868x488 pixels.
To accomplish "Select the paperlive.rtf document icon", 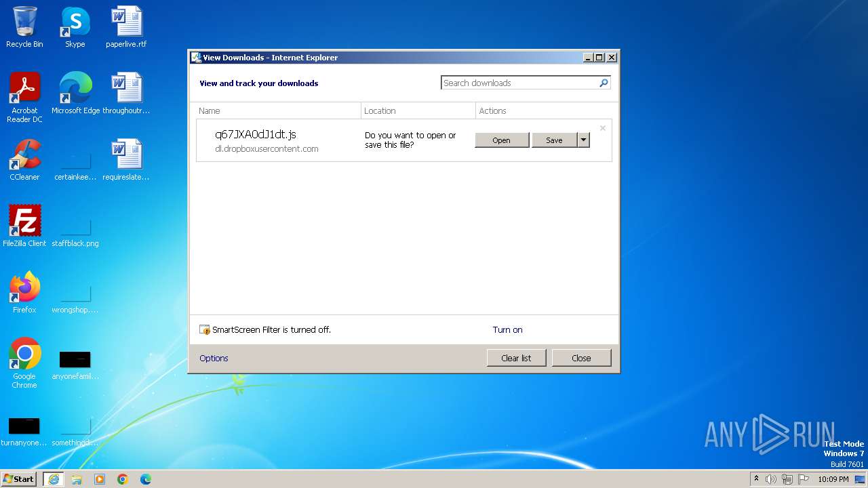I will coord(126,27).
